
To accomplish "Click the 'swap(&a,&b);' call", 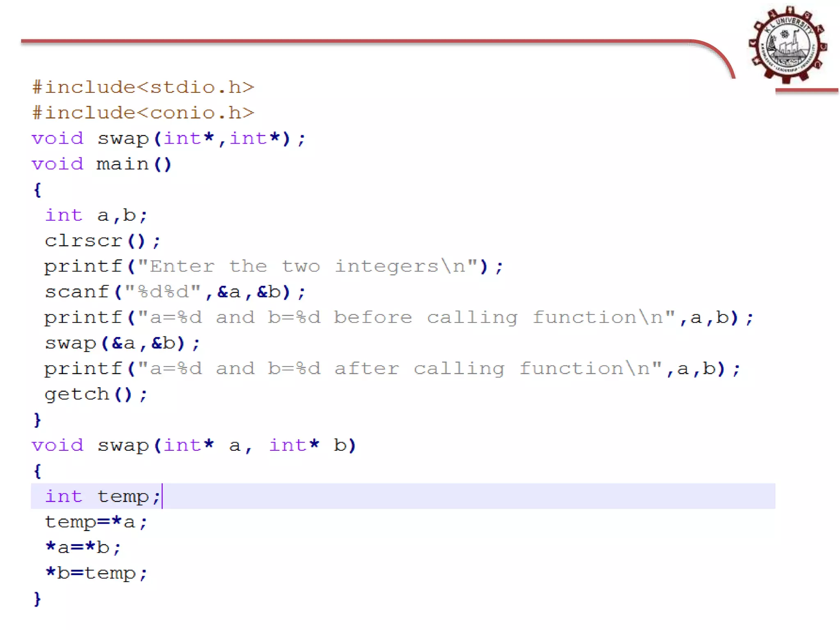I will pyautogui.click(x=122, y=343).
